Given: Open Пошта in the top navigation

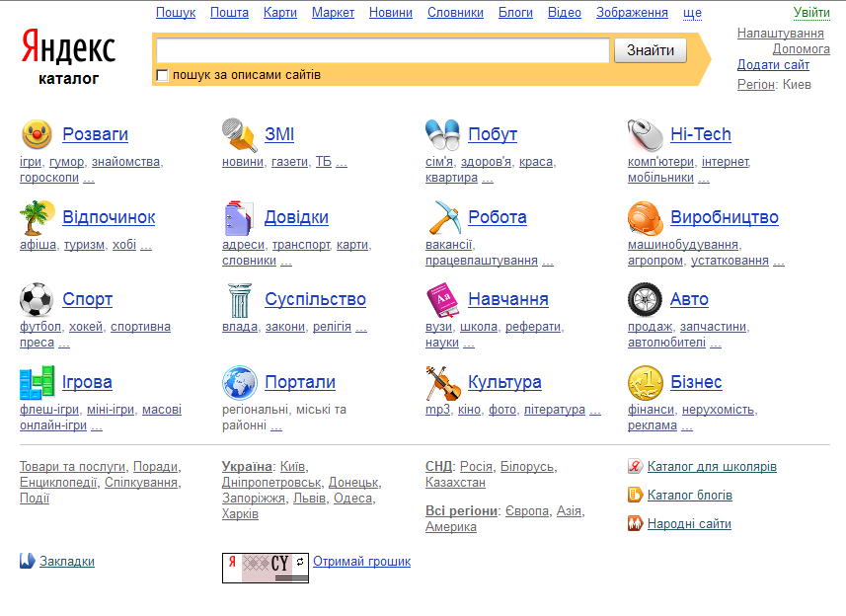Looking at the screenshot, I should tap(229, 13).
